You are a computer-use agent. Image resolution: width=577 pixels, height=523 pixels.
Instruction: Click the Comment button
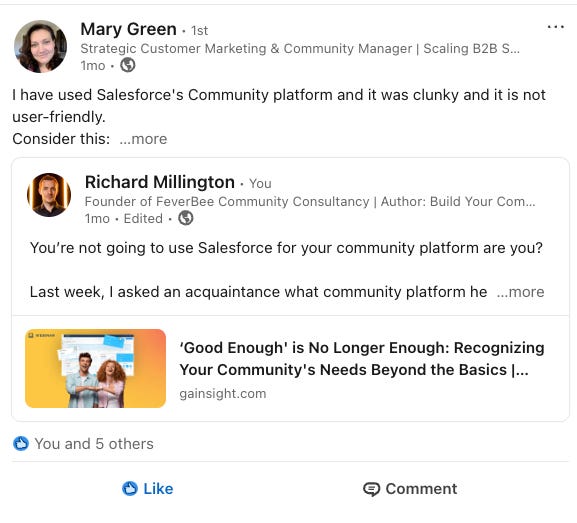point(410,489)
